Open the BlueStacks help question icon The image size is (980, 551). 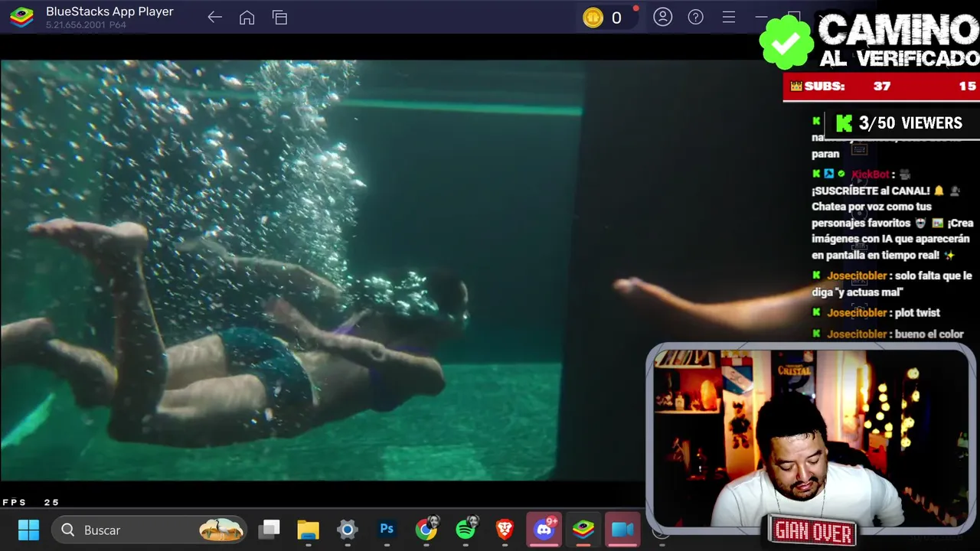(695, 17)
